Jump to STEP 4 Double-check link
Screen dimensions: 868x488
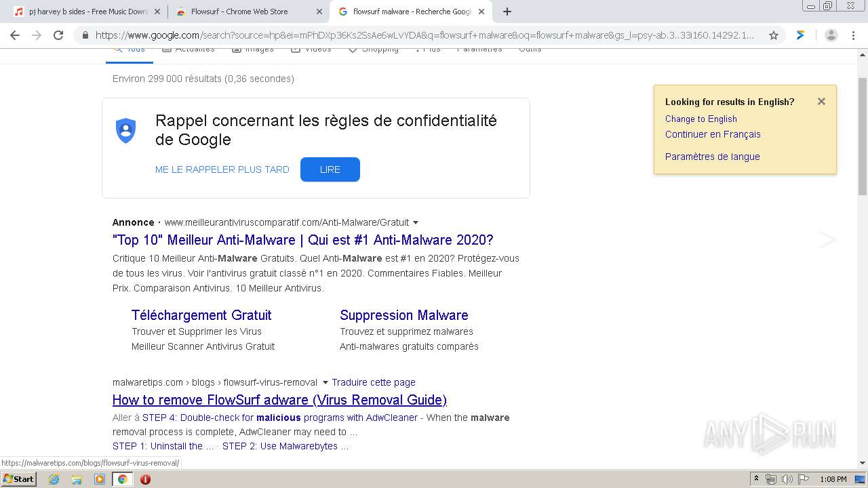coord(280,418)
